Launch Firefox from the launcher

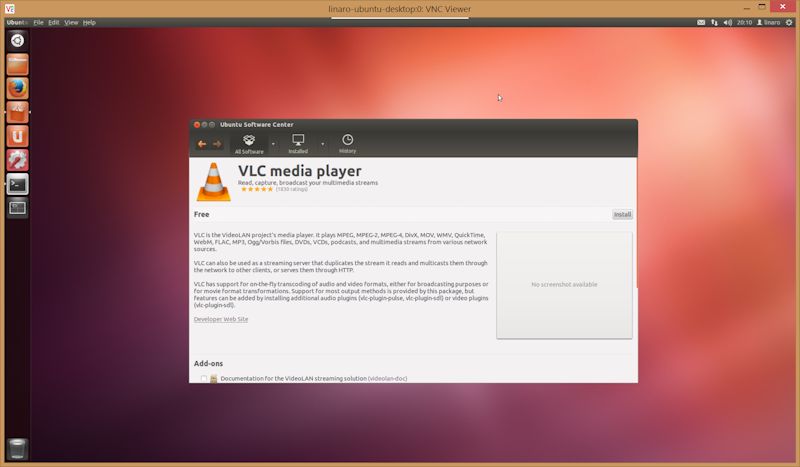pos(17,88)
